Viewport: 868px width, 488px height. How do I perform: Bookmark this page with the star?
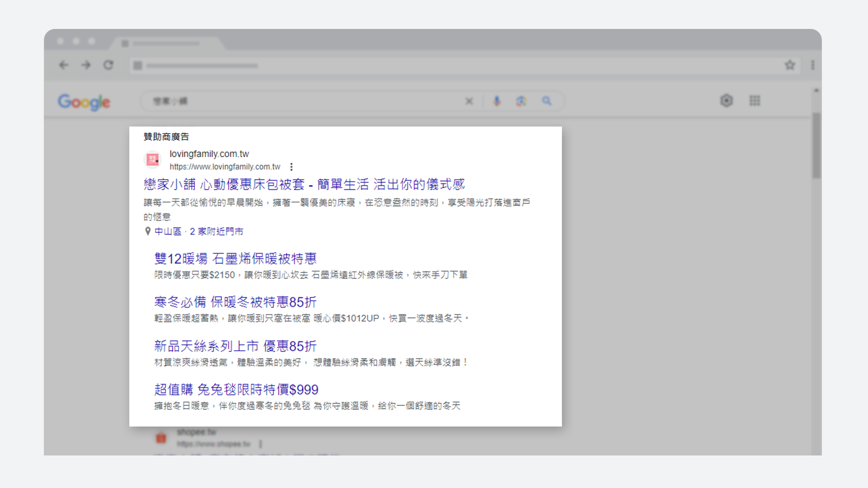pos(790,65)
